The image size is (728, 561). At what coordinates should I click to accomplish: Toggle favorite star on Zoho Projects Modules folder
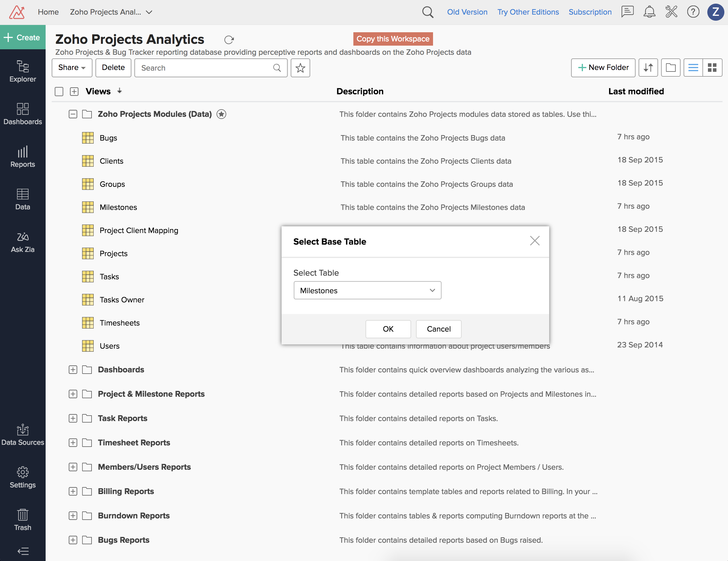221,114
